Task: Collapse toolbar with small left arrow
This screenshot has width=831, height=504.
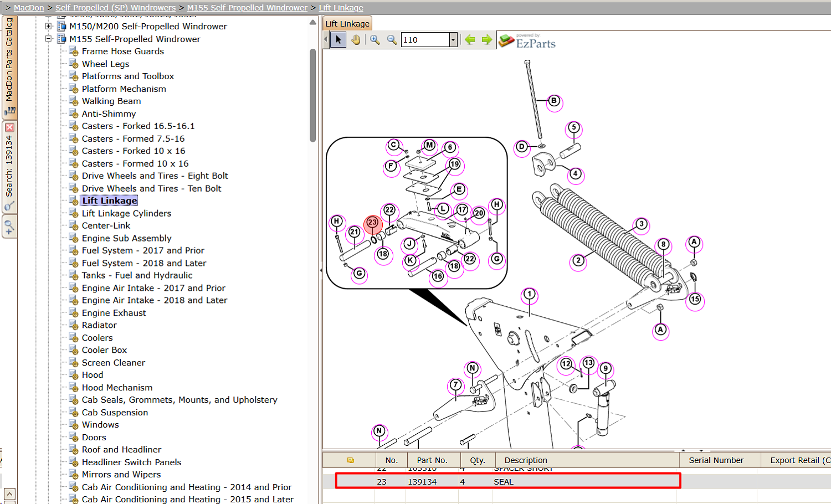Action: [326, 40]
